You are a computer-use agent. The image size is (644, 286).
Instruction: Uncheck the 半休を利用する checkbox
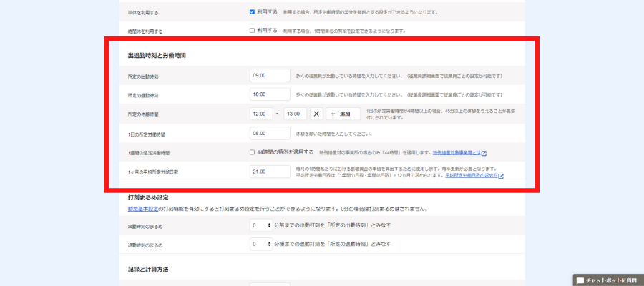pos(252,12)
